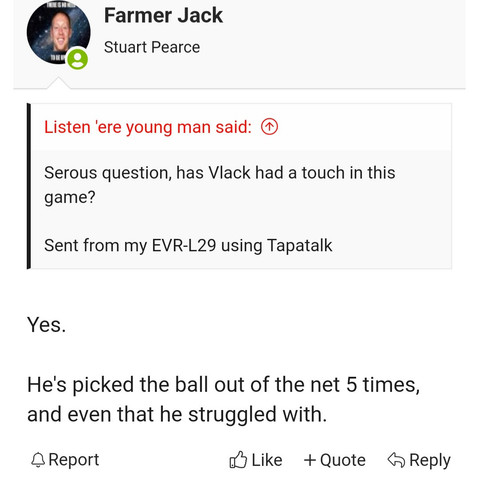479x500 pixels.
Task: Reply to Farmer Jack using Reply text
Action: tap(430, 460)
